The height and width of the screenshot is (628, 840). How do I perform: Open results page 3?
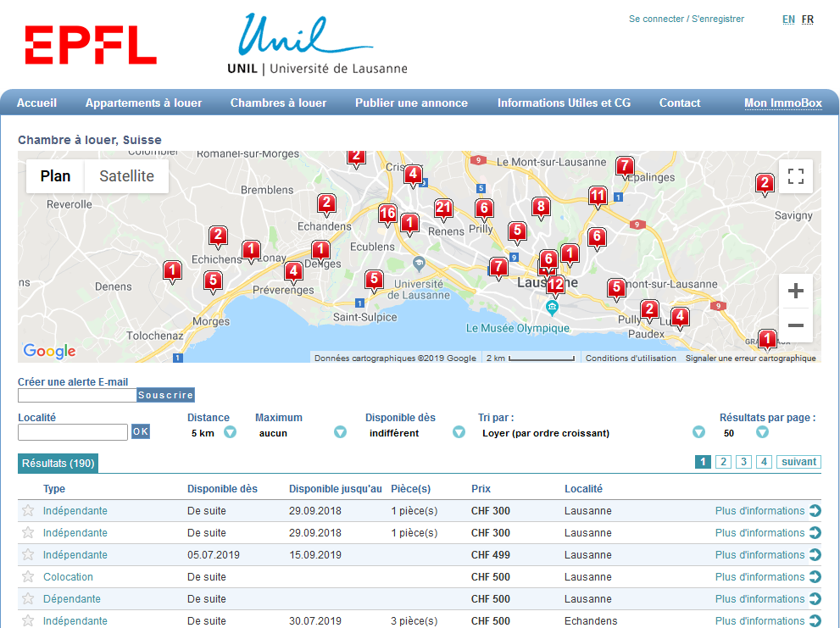coord(743,462)
